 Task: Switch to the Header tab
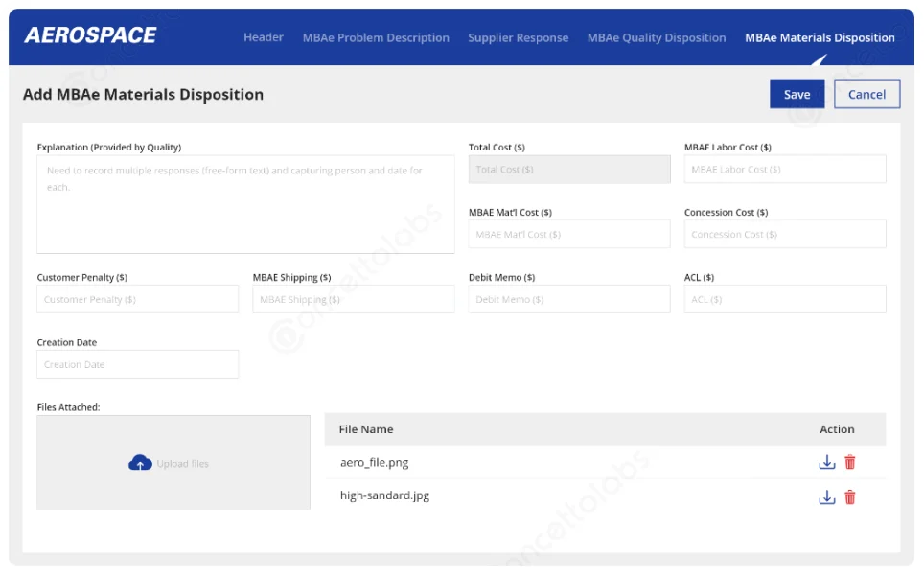[x=264, y=37]
